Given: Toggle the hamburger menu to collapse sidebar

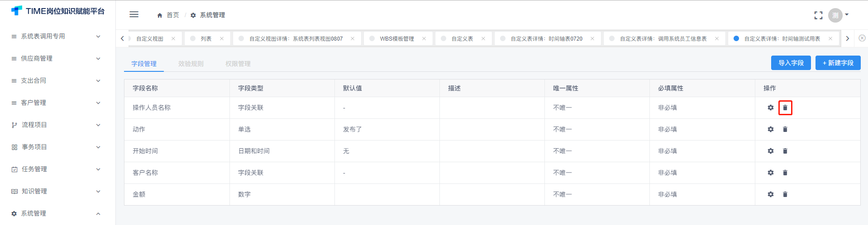Looking at the screenshot, I should click(134, 14).
